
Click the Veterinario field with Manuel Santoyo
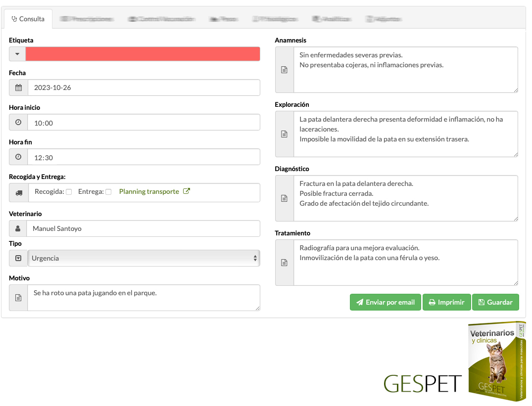click(x=143, y=229)
